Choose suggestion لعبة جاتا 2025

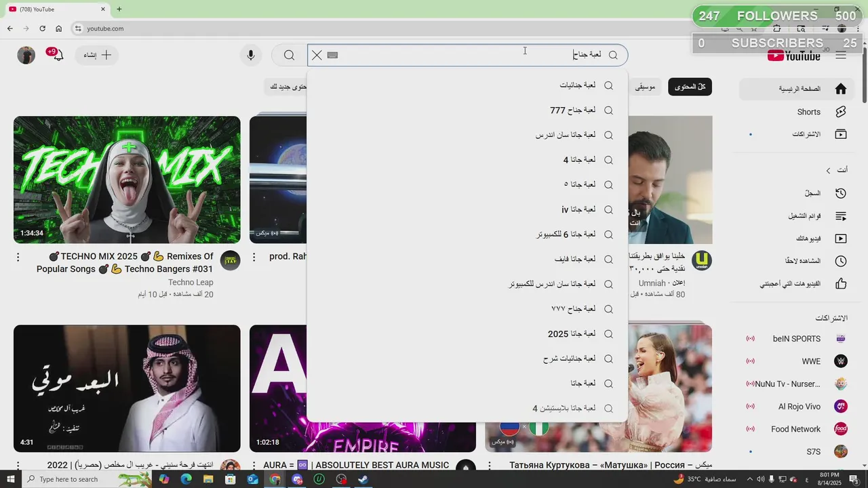[467, 333]
